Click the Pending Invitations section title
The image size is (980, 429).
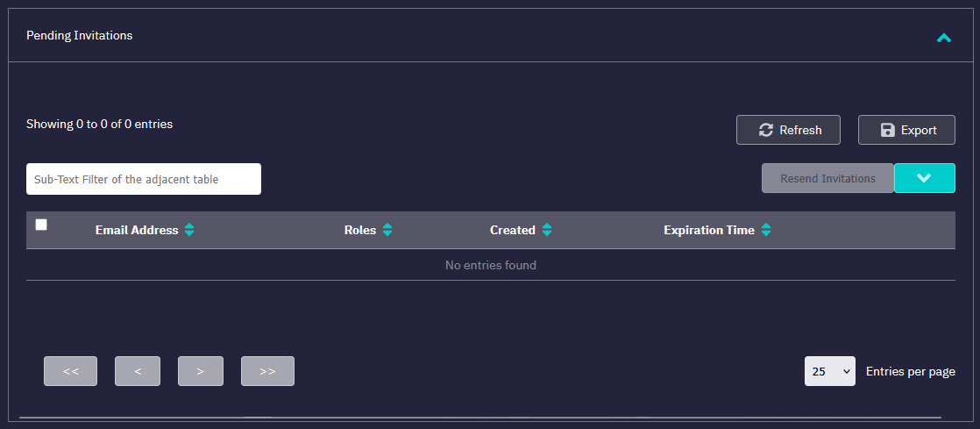pos(80,36)
